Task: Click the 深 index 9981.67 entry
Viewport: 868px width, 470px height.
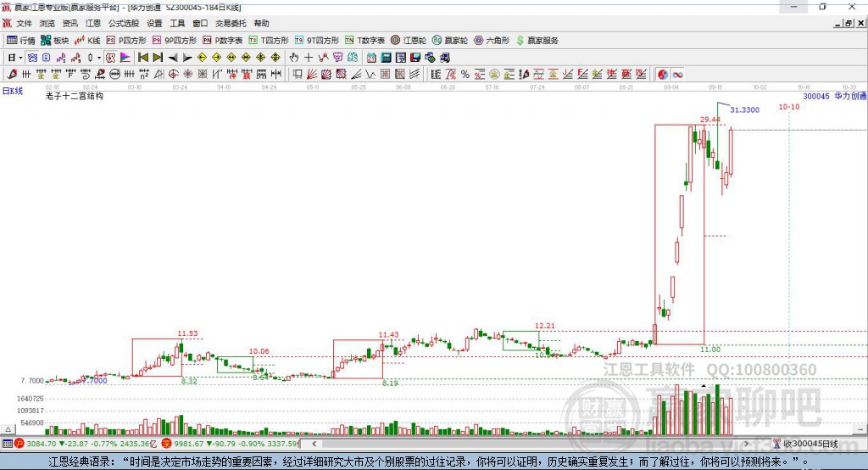Action: point(231,444)
